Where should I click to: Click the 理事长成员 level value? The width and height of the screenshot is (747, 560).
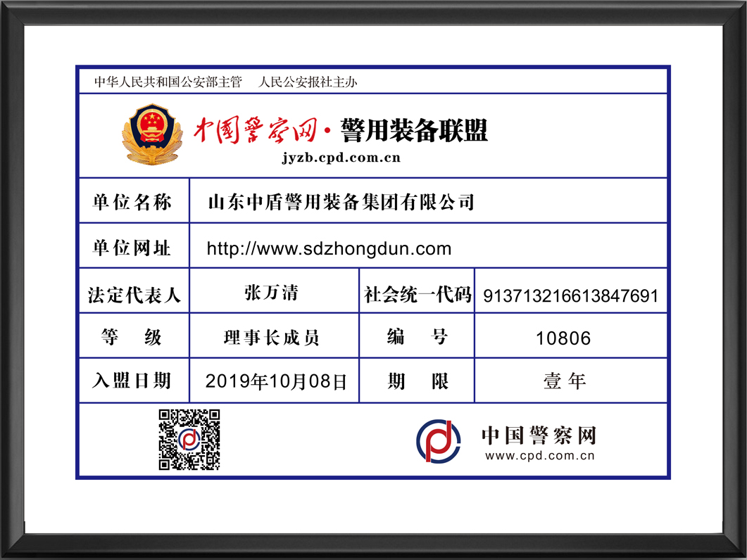point(271,338)
